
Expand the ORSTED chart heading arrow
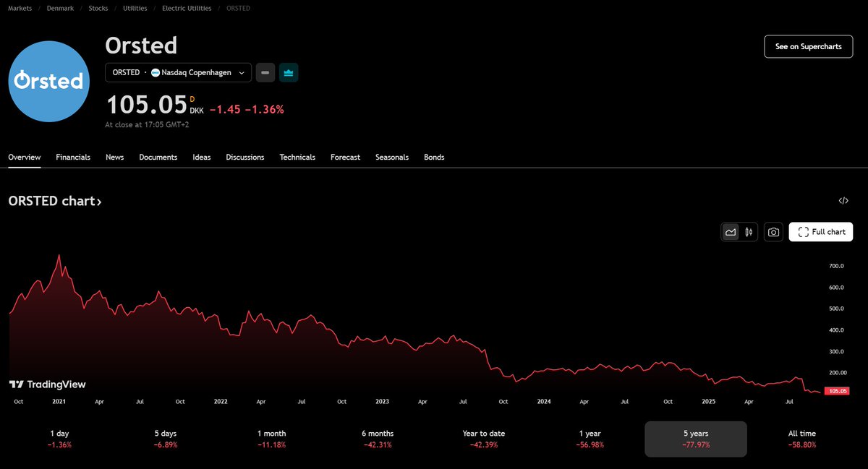coord(99,202)
